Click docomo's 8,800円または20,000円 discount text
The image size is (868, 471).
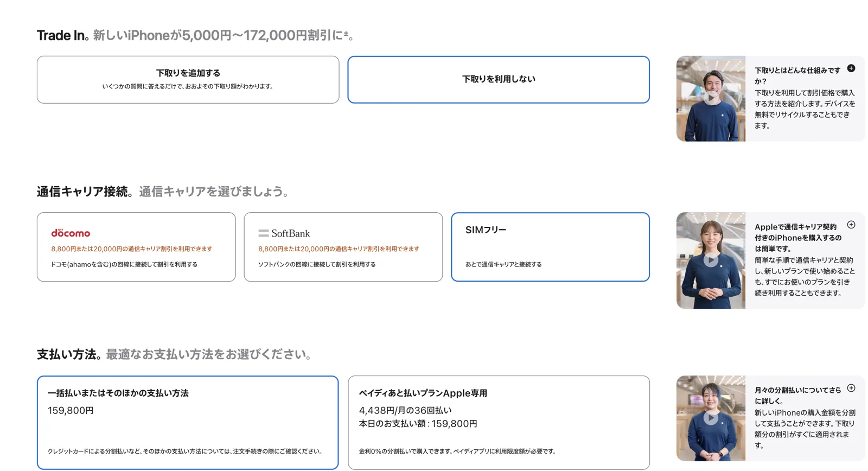[x=132, y=249]
